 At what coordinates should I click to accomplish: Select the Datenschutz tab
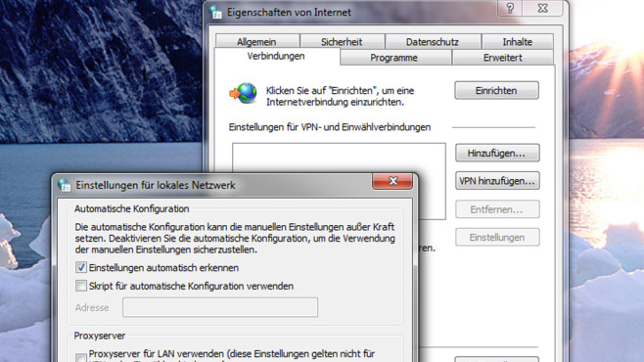tap(433, 42)
